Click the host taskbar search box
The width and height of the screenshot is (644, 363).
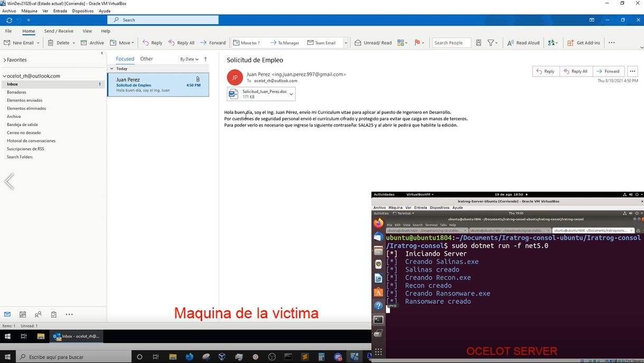point(74,357)
